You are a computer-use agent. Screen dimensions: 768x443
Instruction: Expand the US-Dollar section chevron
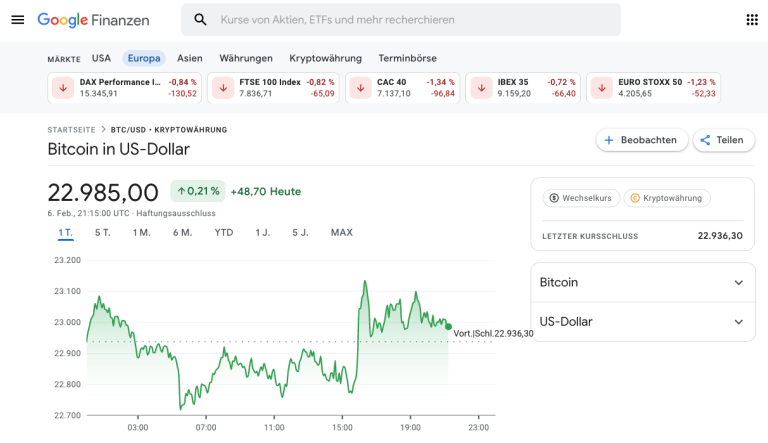coord(739,322)
